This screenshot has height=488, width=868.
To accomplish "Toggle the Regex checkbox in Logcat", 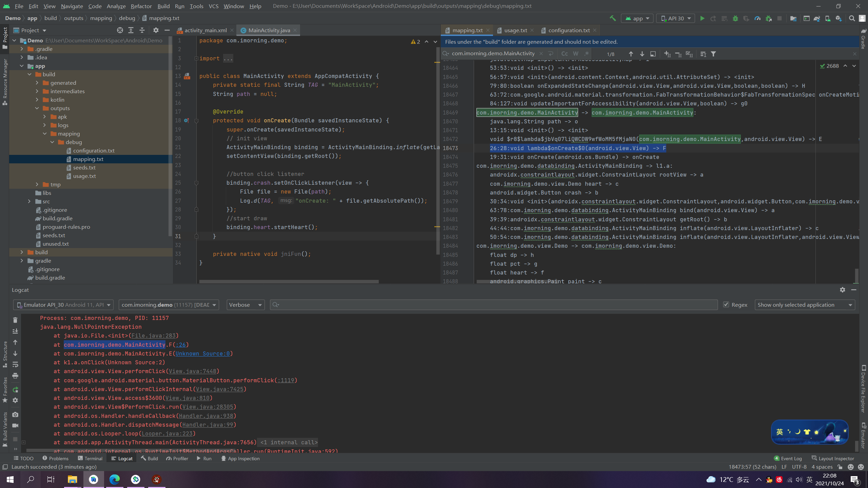I will pyautogui.click(x=726, y=305).
